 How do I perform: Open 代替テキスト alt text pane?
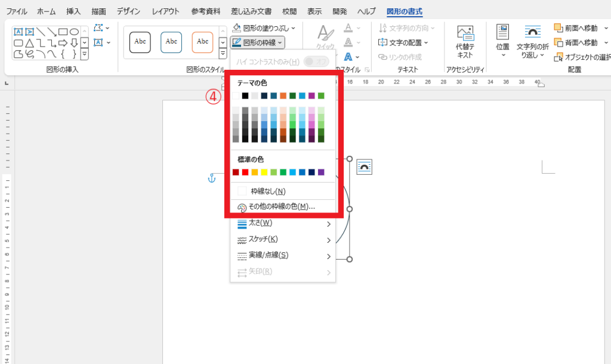(465, 42)
